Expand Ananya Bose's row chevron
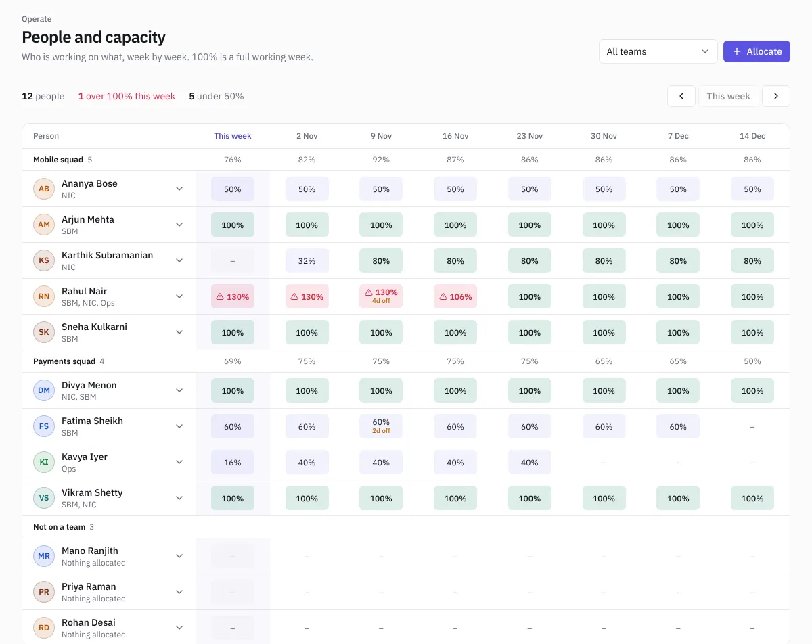The height and width of the screenshot is (644, 812). coord(179,189)
